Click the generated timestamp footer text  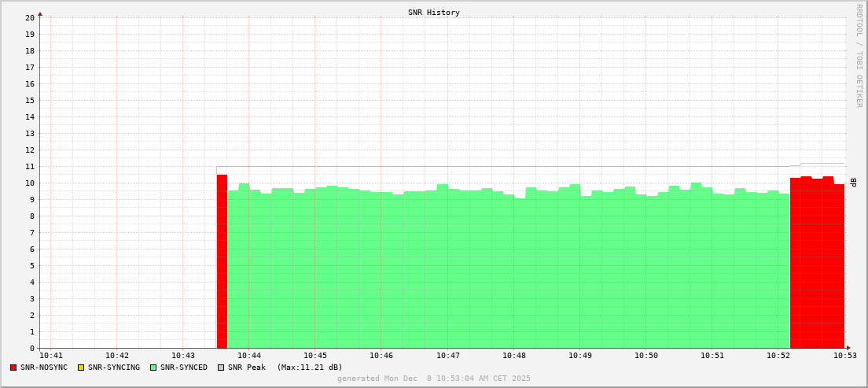click(x=433, y=379)
